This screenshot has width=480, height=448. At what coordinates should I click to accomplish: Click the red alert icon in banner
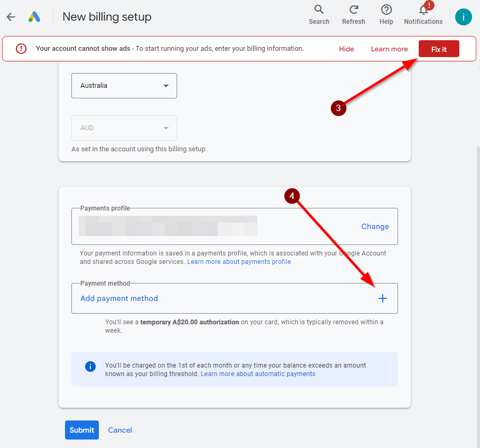[21, 49]
